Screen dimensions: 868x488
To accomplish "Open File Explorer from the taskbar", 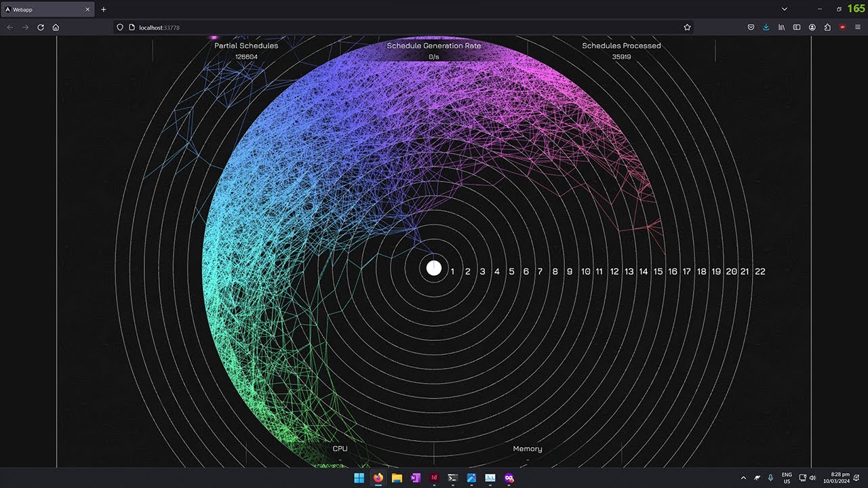I will point(397,478).
